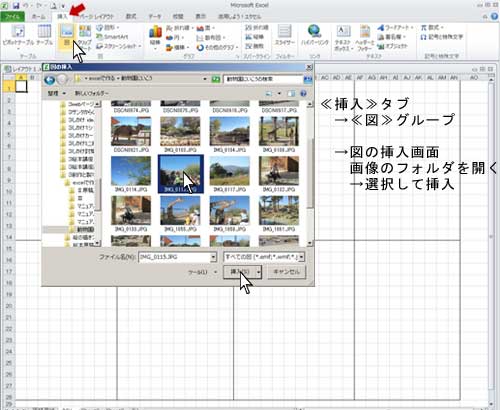This screenshot has height=410, width=500.
Task: Expand the address bar path dropdown arrow
Action: [205, 79]
